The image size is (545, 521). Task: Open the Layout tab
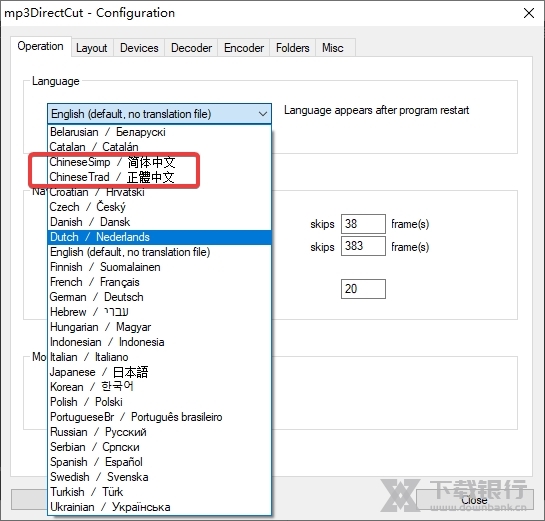(92, 48)
